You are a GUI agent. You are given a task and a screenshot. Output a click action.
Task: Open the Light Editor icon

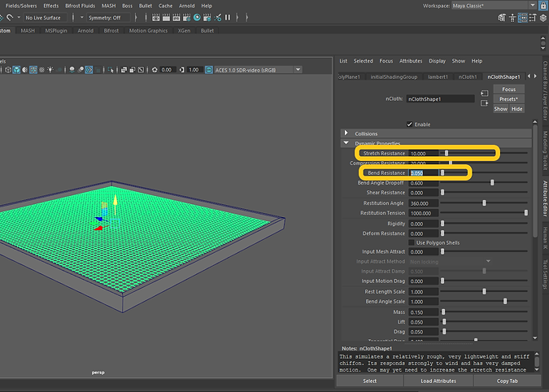[217, 18]
